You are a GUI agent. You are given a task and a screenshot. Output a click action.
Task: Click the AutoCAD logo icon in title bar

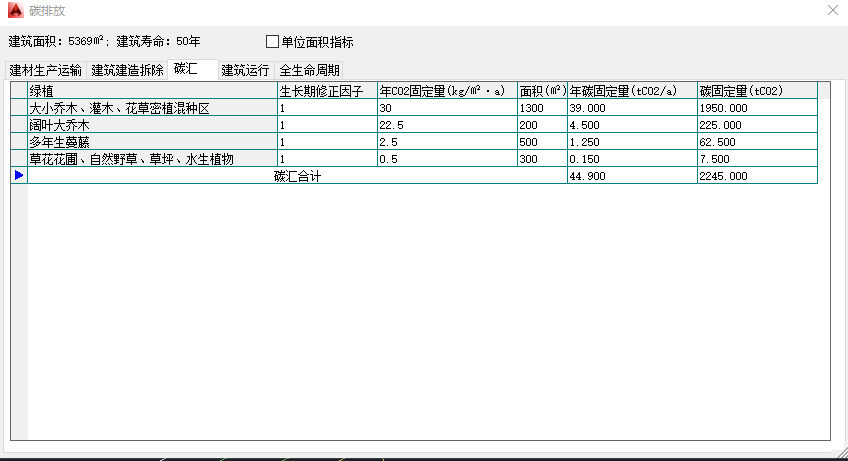[x=13, y=10]
